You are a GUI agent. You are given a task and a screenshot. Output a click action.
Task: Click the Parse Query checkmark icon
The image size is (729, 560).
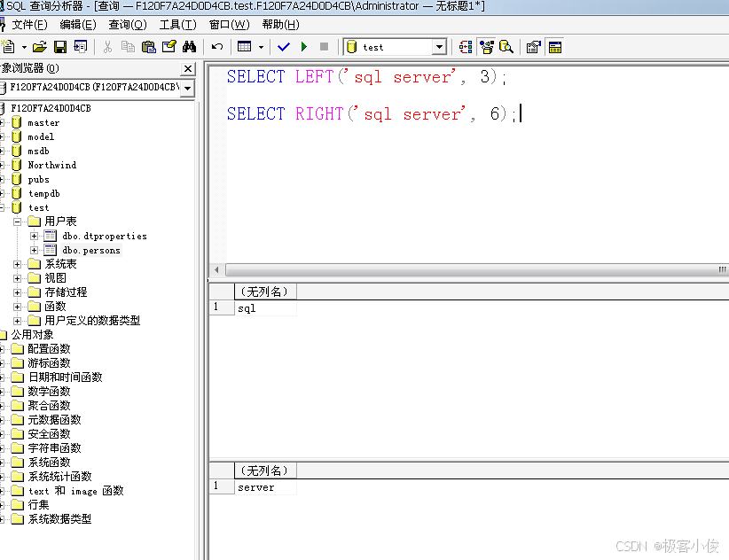click(x=284, y=47)
